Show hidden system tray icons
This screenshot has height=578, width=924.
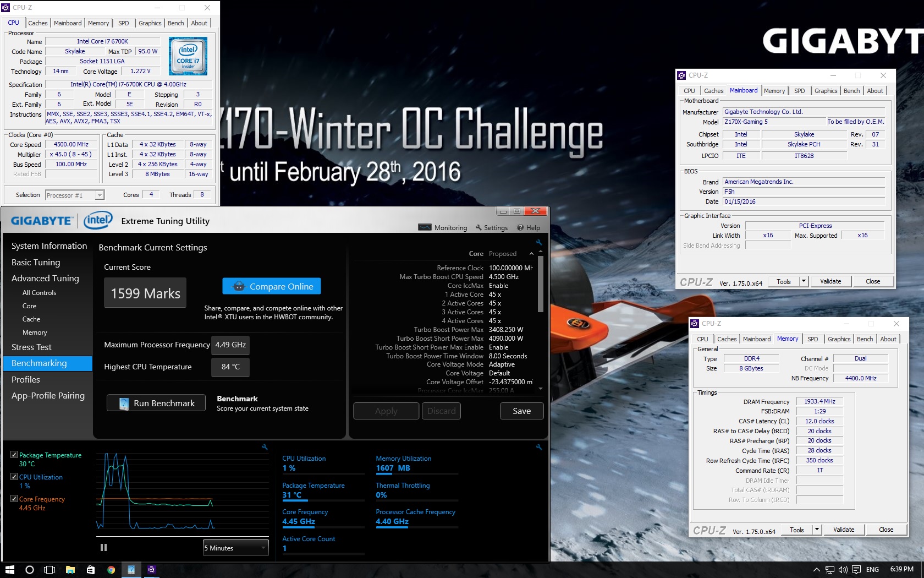[x=817, y=570]
